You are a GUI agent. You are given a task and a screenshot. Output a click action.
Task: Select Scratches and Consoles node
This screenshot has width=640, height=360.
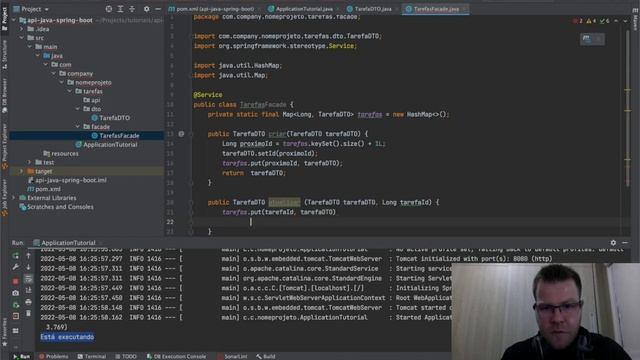coord(56,207)
